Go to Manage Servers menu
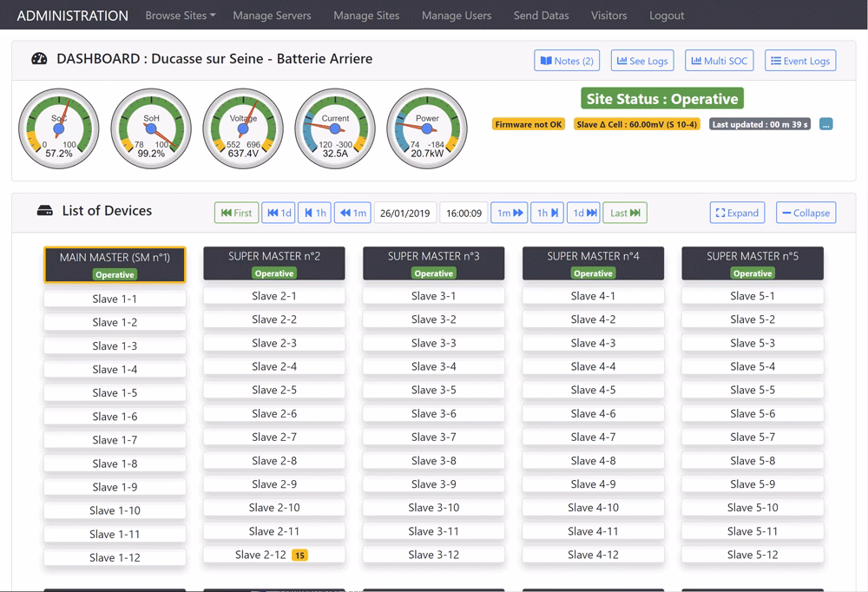868x592 pixels. click(x=272, y=16)
